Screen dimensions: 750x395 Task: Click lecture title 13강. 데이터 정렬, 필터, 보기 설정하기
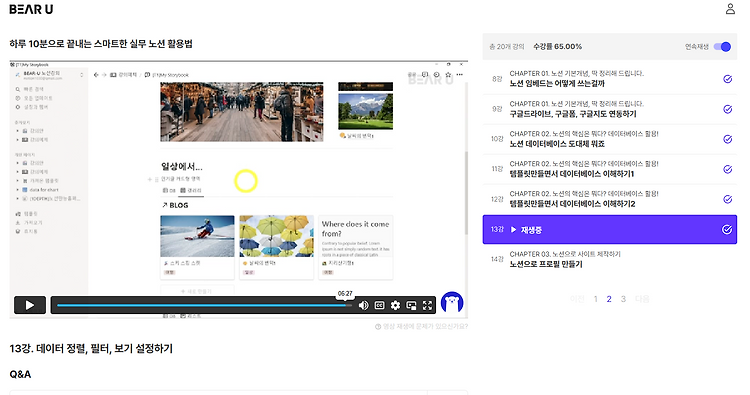(91, 349)
